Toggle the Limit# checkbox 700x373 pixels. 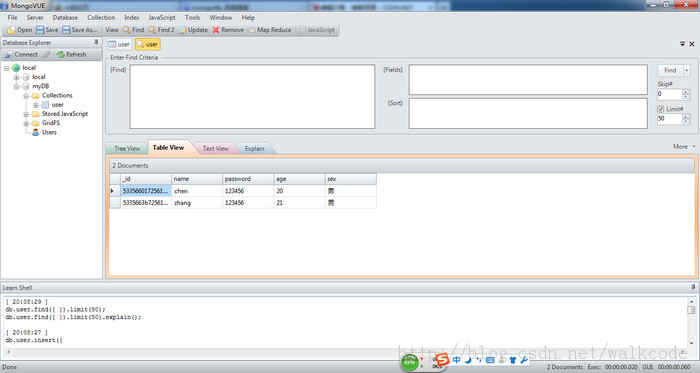click(x=661, y=109)
